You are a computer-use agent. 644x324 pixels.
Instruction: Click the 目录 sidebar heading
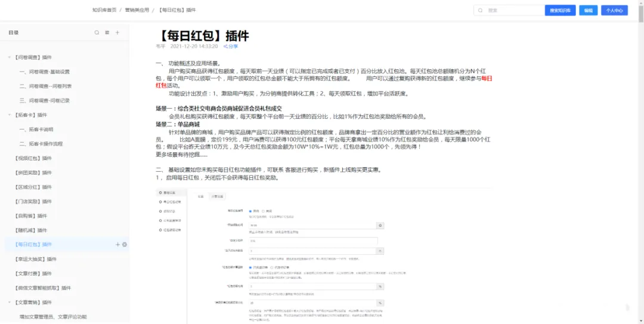tap(14, 32)
